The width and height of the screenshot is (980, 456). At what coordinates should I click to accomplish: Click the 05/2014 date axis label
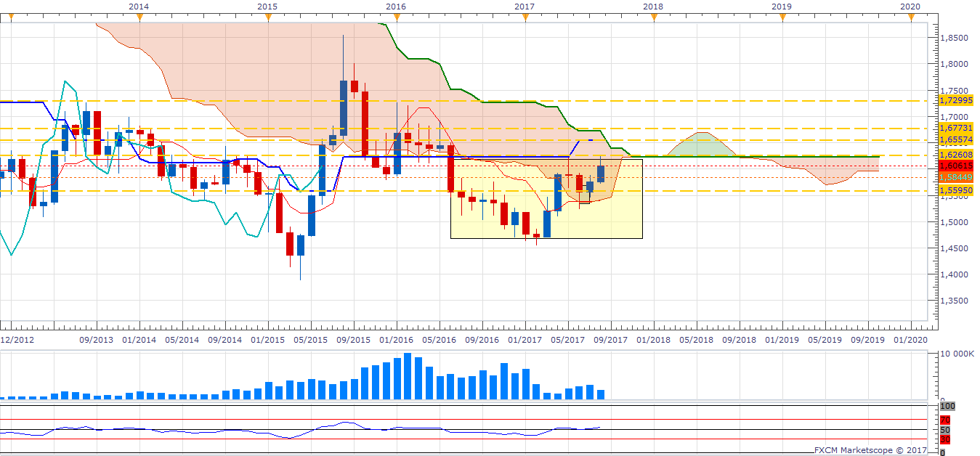point(182,340)
